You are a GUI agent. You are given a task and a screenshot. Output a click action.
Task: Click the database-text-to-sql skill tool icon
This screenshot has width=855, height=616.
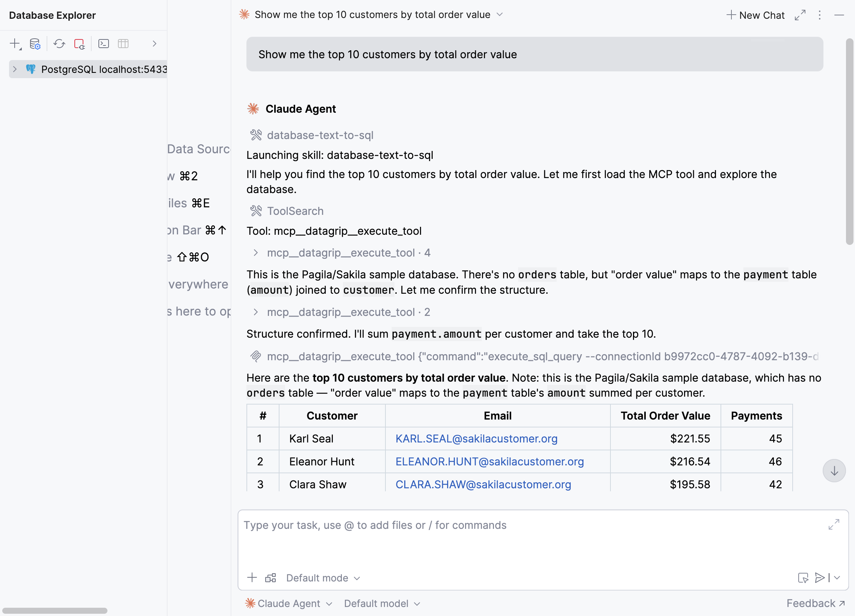click(x=256, y=135)
